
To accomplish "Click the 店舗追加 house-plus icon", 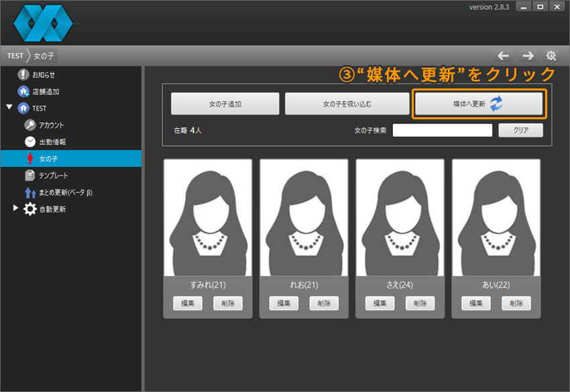I will tap(23, 91).
